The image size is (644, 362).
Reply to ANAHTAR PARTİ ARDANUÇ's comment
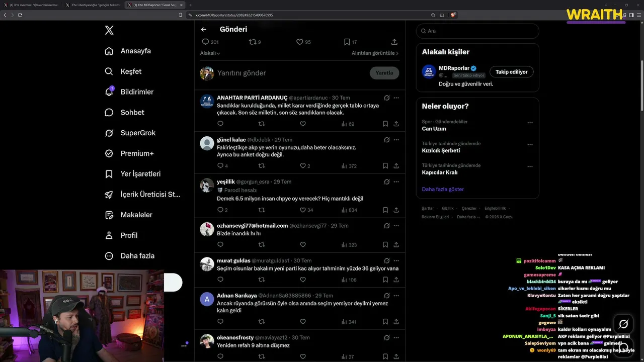pyautogui.click(x=220, y=124)
